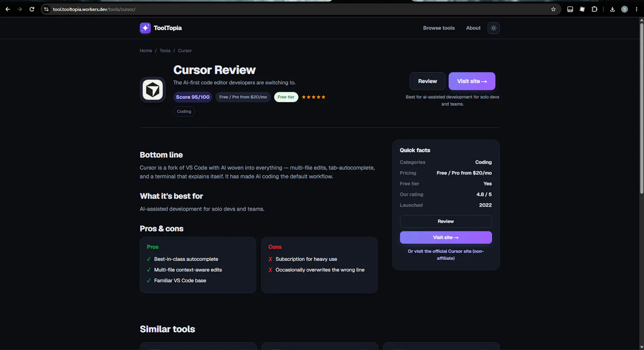Click the browser forward arrow
Screen dimensions: 644x350
20,9
